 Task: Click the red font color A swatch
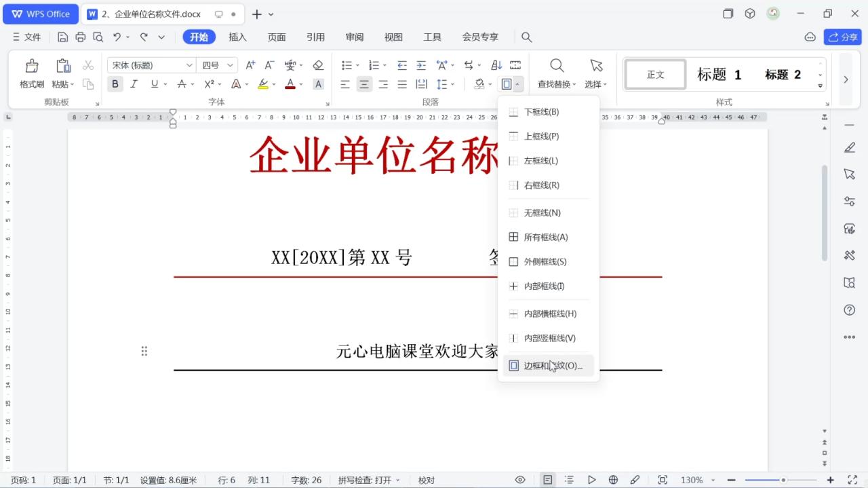(x=290, y=84)
